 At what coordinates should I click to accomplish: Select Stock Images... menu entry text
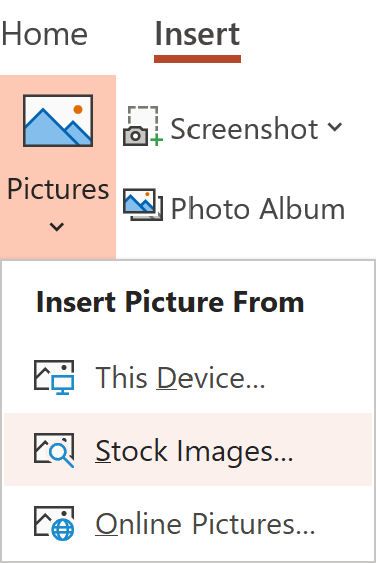[x=194, y=451]
